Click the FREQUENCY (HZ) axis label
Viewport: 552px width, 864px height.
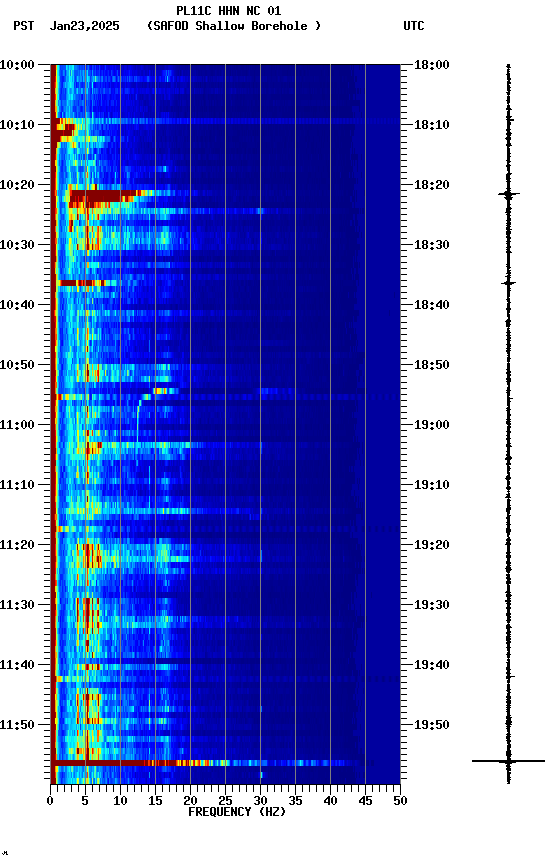pyautogui.click(x=237, y=812)
